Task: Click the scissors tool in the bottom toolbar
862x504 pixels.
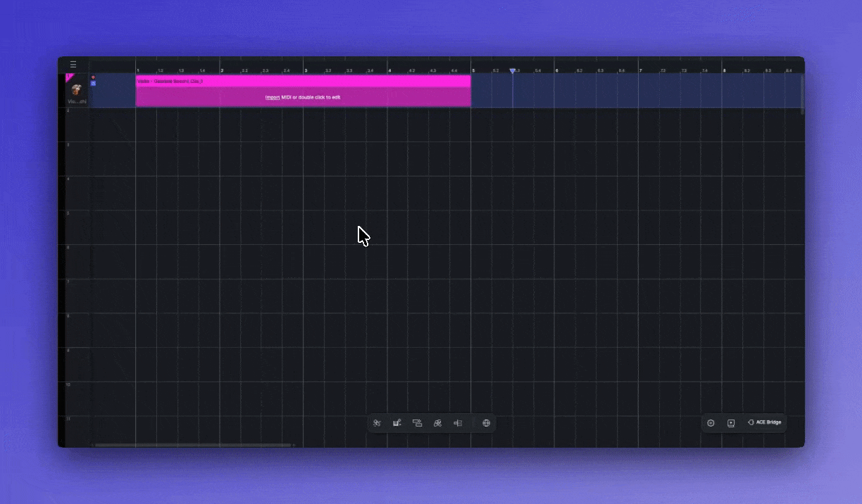Action: coord(377,423)
